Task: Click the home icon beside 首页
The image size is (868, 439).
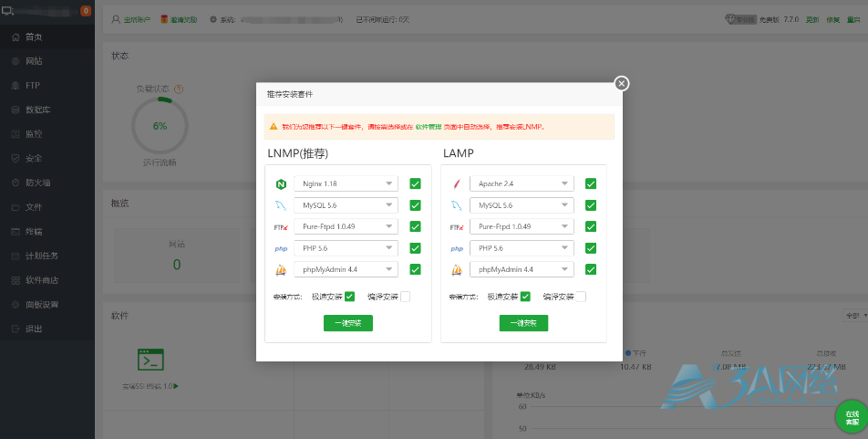Action: tap(15, 37)
